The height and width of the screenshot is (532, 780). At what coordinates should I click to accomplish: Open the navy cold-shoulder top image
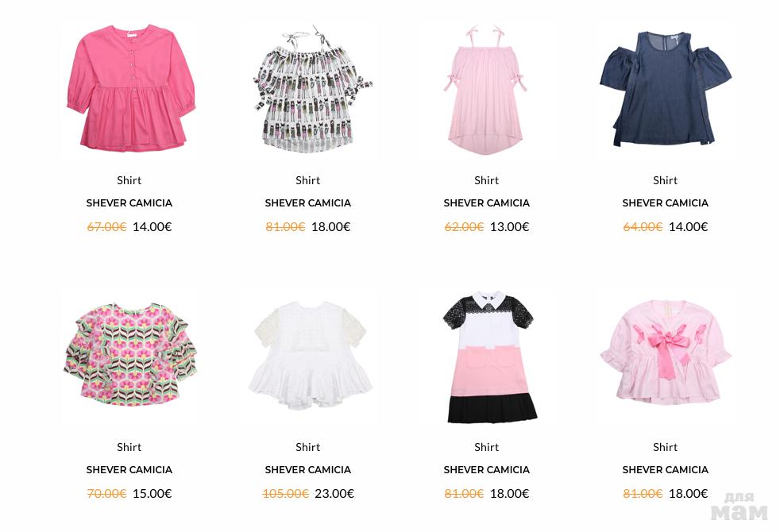[x=666, y=88]
